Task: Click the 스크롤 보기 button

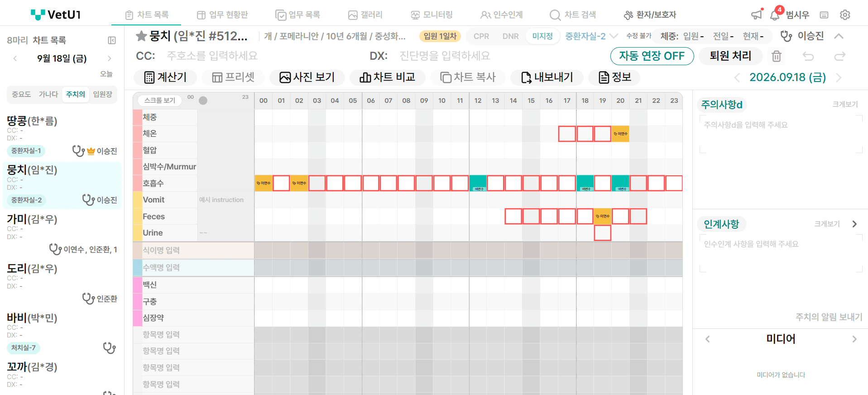Action: coord(160,101)
